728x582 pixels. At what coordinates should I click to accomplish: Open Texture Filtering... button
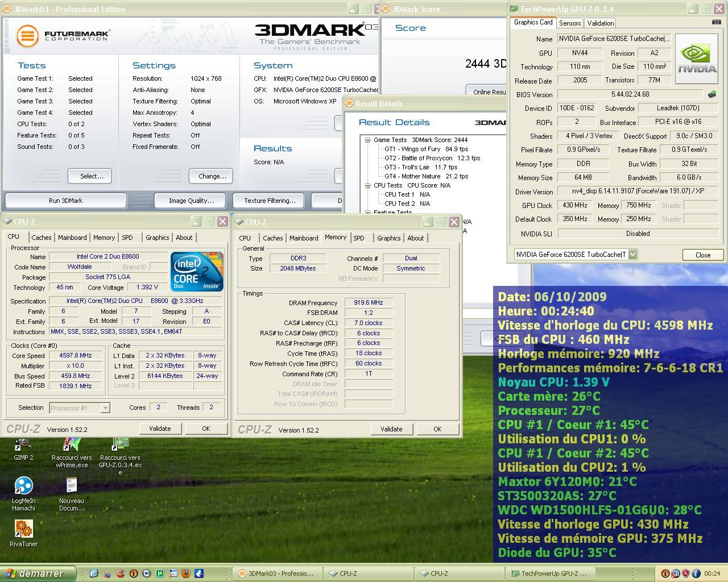click(270, 201)
